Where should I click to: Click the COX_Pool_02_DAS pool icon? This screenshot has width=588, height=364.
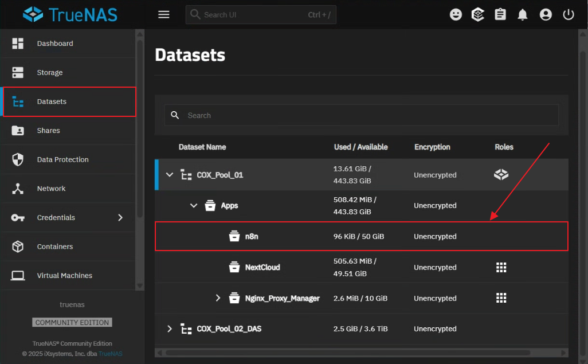[186, 328]
